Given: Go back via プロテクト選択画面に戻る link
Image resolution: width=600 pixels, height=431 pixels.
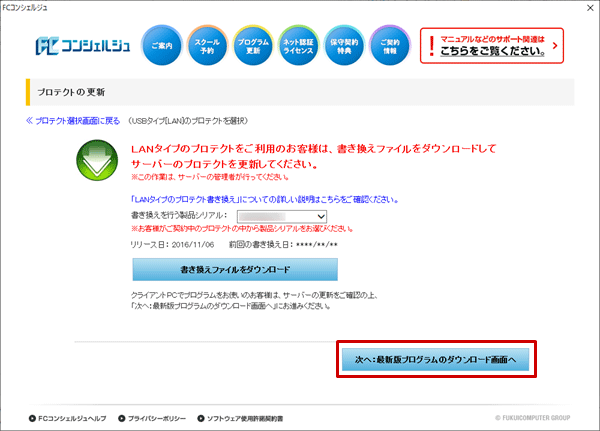Looking at the screenshot, I should (x=72, y=120).
